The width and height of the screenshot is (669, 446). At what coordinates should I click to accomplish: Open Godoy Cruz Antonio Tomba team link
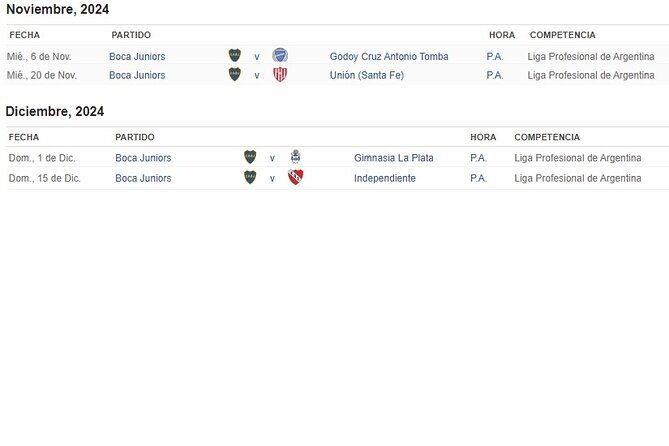coord(389,57)
